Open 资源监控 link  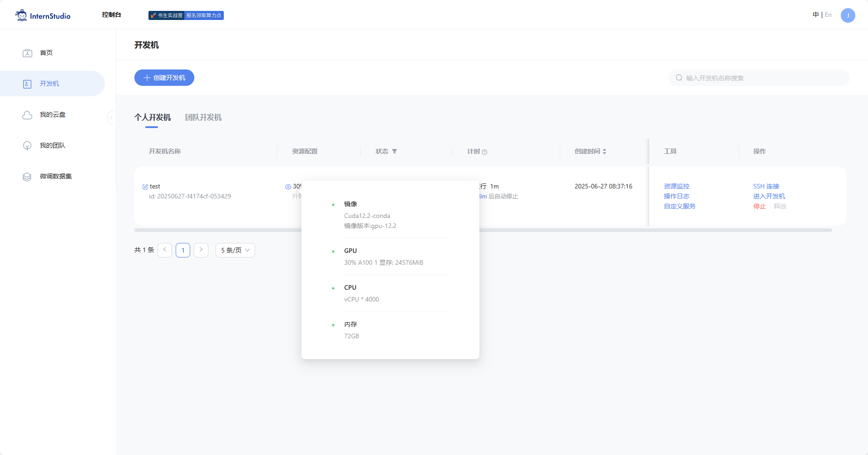[x=676, y=186]
